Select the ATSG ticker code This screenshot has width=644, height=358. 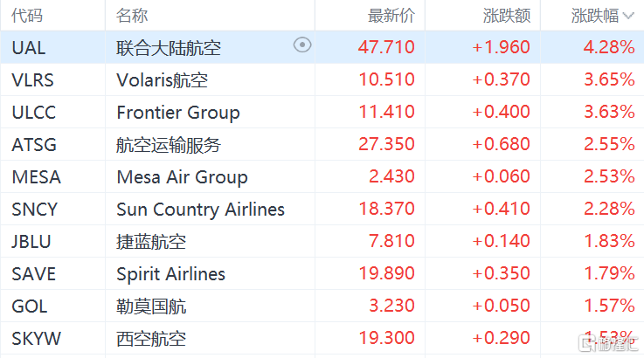click(33, 144)
